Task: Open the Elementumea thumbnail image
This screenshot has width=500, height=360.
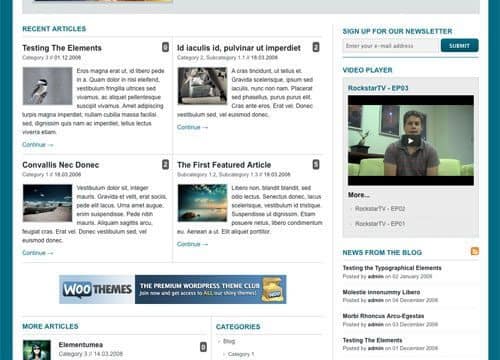Action: [x=37, y=350]
